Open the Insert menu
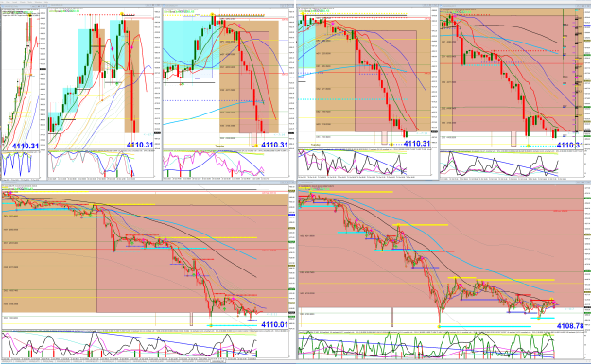 tap(15, 2)
